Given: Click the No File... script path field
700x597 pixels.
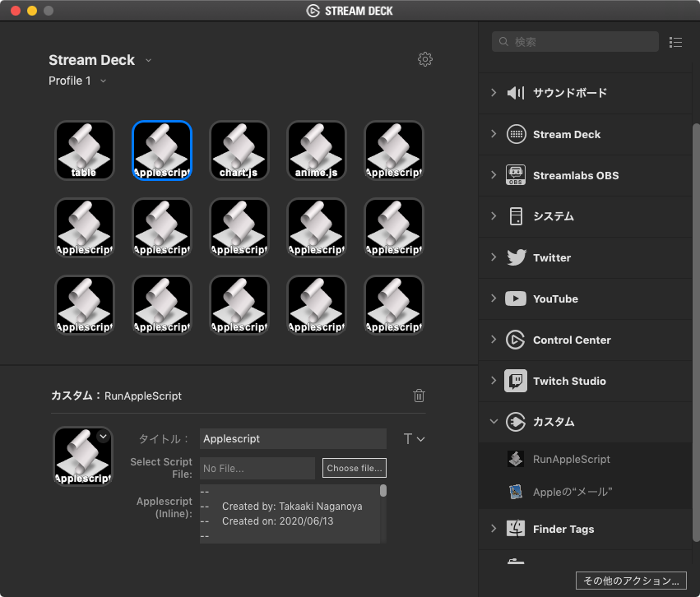Looking at the screenshot, I should (x=257, y=468).
